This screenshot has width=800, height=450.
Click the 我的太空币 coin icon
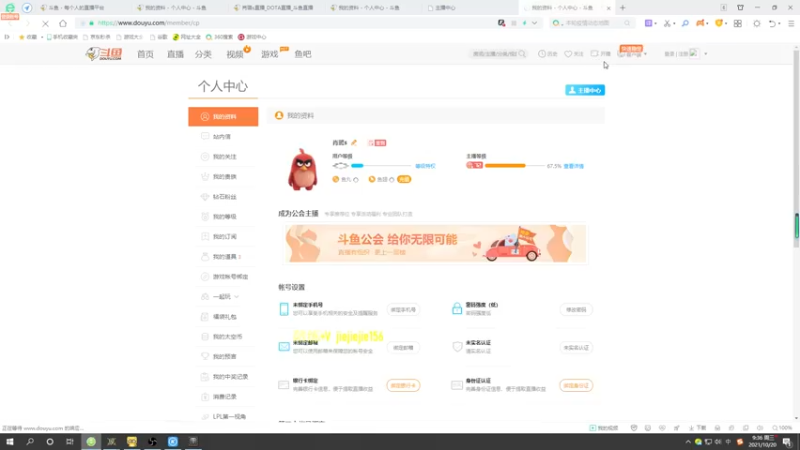pyautogui.click(x=205, y=337)
